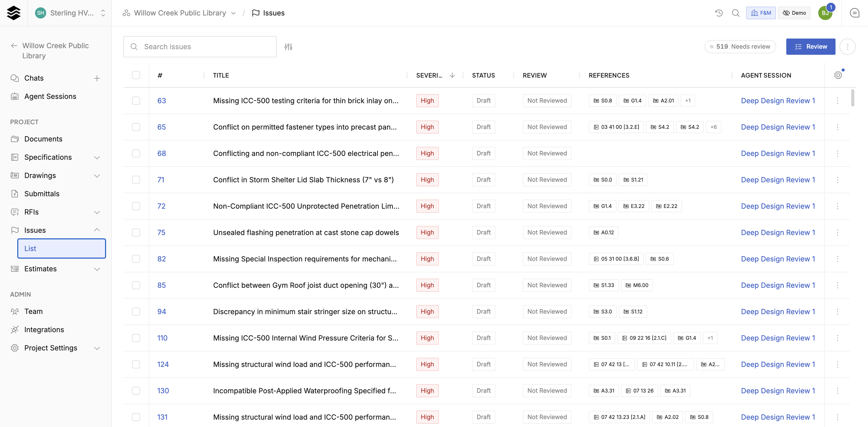
Task: Check the box for issue 63
Action: [136, 101]
